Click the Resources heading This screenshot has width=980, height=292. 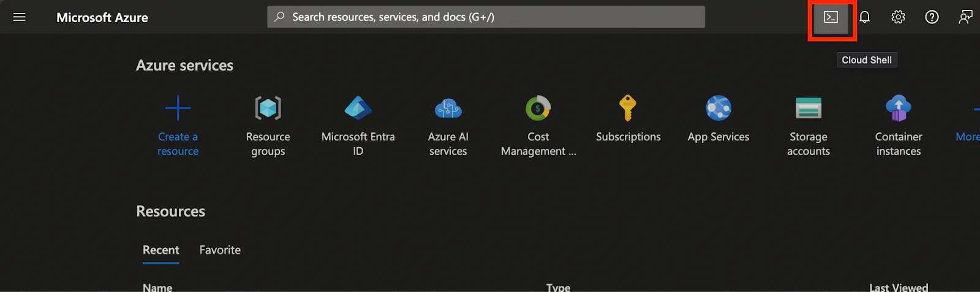[171, 212]
